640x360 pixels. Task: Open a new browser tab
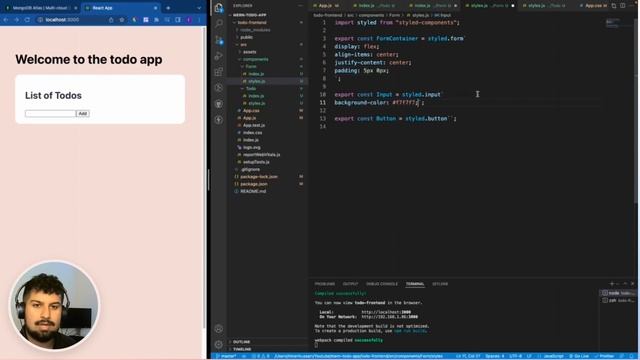point(168,8)
